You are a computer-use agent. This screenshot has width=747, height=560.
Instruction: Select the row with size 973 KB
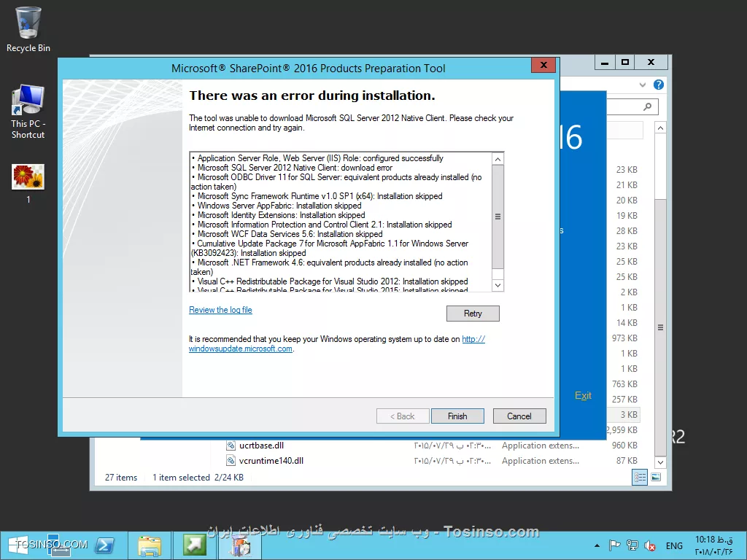coord(624,338)
